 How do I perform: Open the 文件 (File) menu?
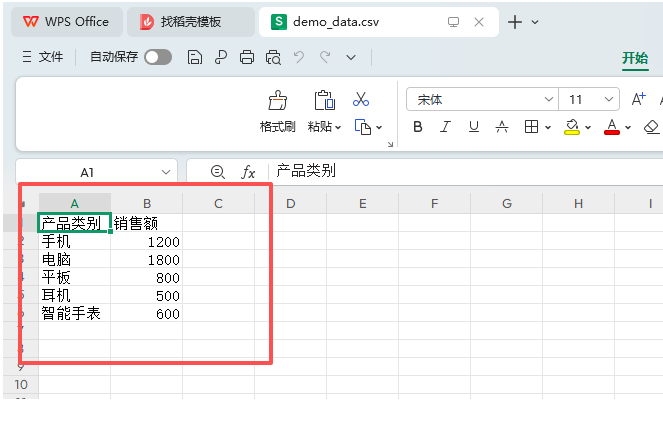tap(43, 57)
